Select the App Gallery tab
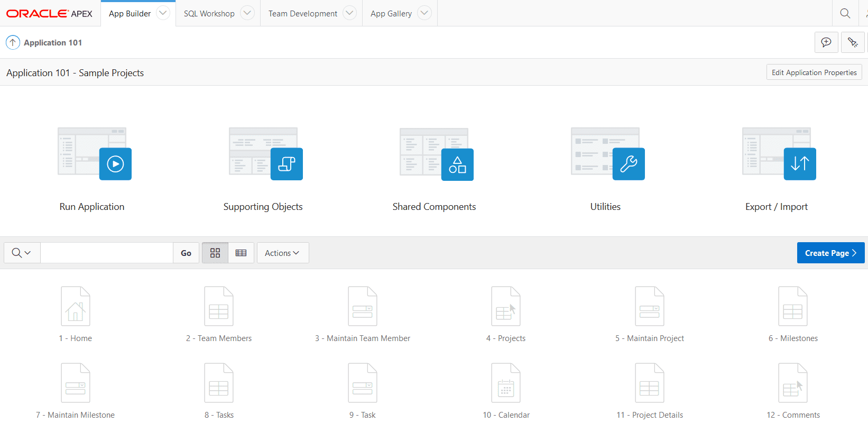This screenshot has width=868, height=432. (391, 14)
